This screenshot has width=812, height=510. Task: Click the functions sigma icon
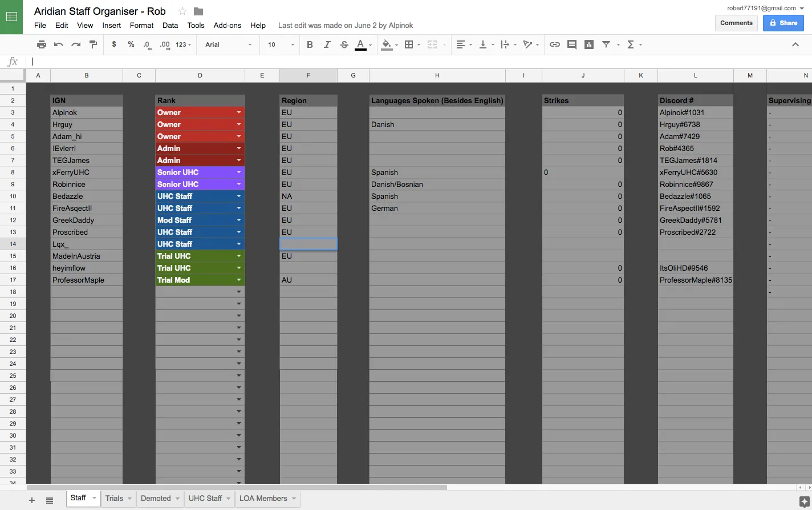click(631, 44)
